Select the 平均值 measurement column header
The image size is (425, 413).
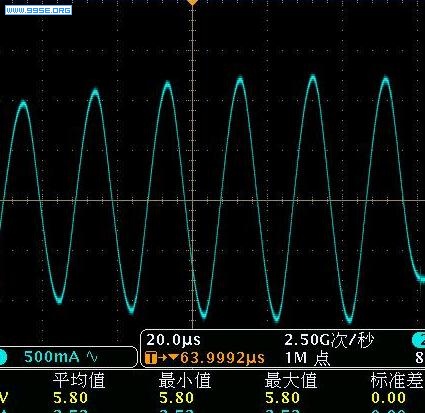point(79,380)
